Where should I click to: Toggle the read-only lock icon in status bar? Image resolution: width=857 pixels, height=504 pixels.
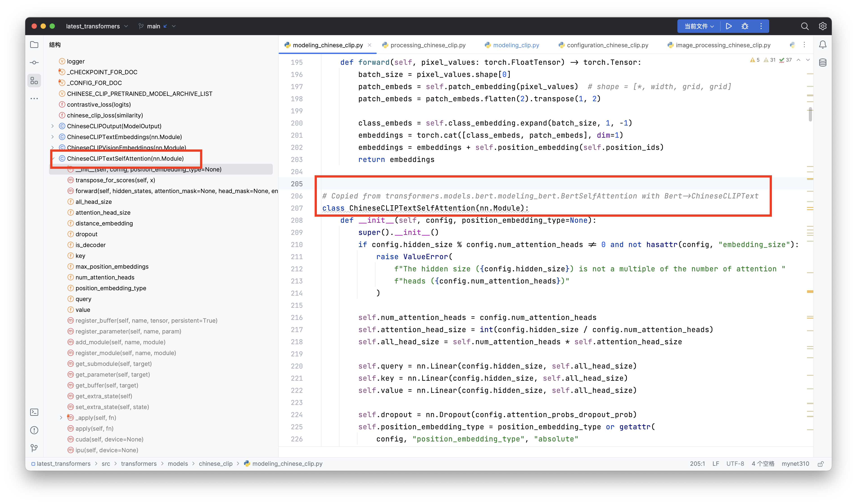[820, 464]
